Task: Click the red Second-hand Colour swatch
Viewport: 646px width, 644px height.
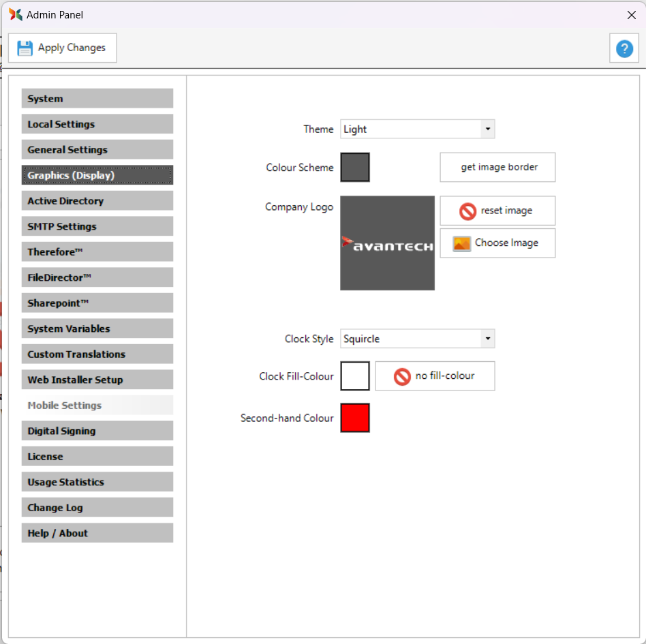Action: pos(355,418)
